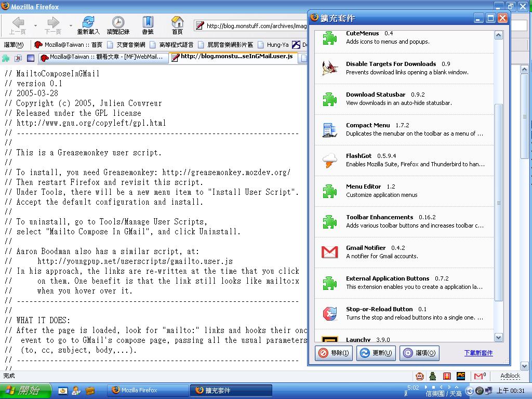Open the Back button history dropdown arrow
Viewport: 532px width, 399px height.
(35, 25)
